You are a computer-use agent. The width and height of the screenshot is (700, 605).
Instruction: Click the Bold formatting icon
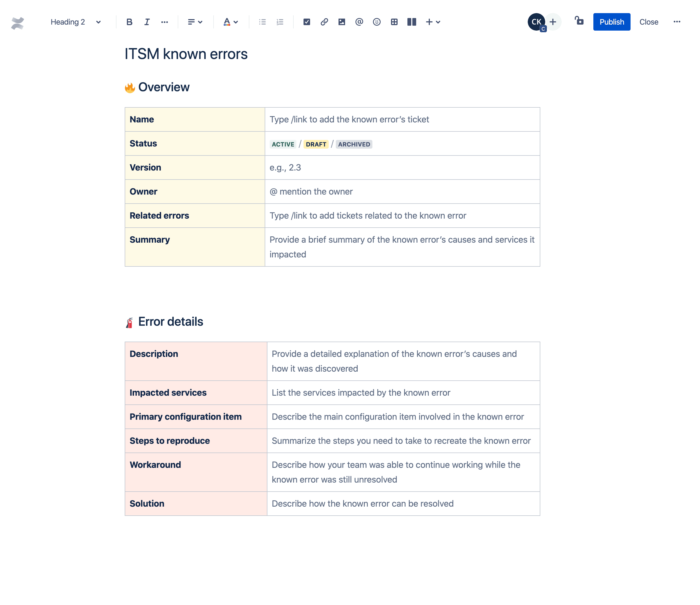pyautogui.click(x=130, y=22)
